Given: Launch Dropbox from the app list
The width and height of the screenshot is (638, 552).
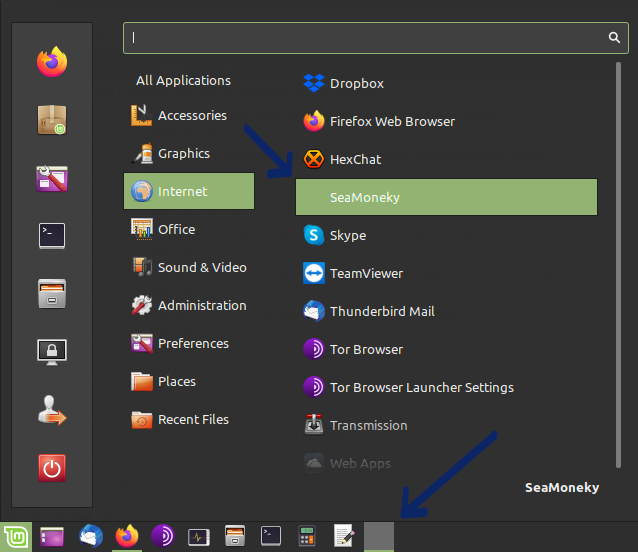Looking at the screenshot, I should [x=446, y=83].
